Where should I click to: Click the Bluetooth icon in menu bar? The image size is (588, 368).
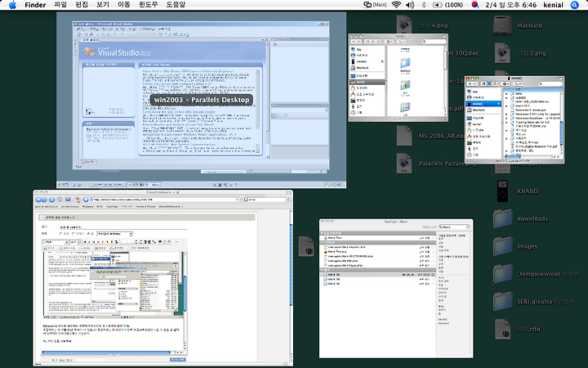(423, 5)
